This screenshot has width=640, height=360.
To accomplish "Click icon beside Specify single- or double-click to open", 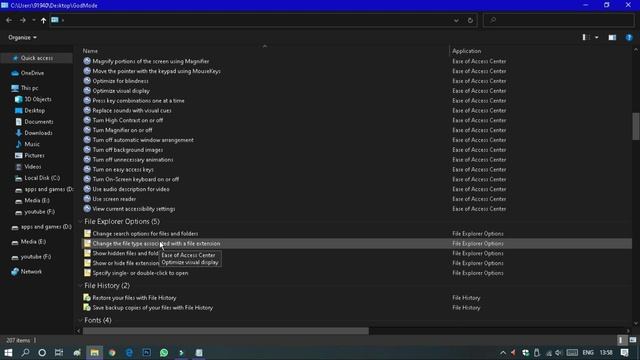I will (87, 273).
